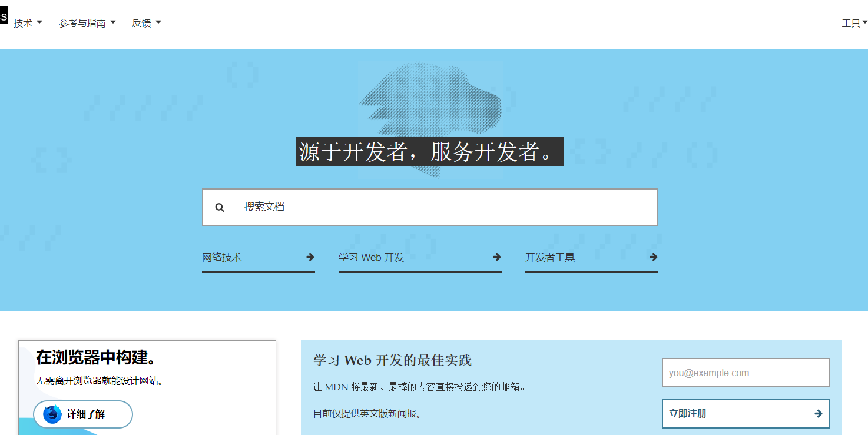Click the 立即注册 sign-up button

pyautogui.click(x=746, y=414)
